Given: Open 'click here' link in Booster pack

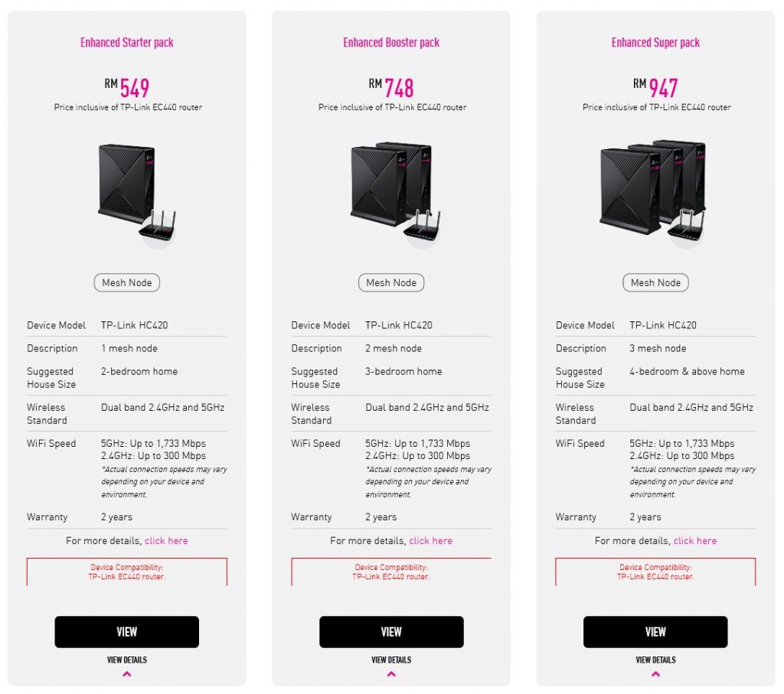Looking at the screenshot, I should pos(431,541).
